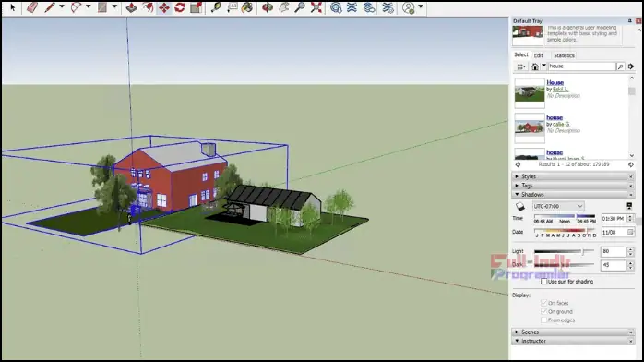Click the Time shadow slider
The width and height of the screenshot is (644, 362).
tap(565, 216)
